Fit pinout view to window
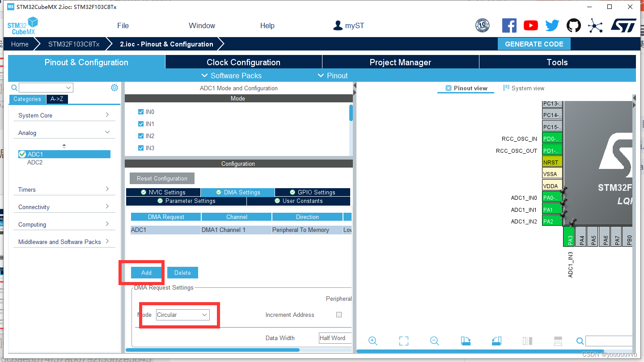644x362 pixels. [x=404, y=341]
